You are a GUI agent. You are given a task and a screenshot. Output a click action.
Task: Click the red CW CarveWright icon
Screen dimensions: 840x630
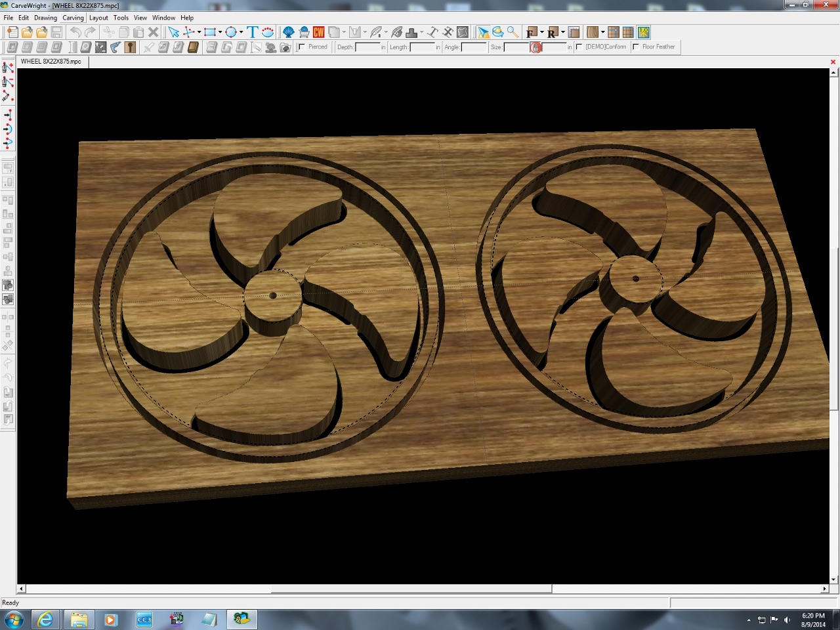(x=319, y=32)
